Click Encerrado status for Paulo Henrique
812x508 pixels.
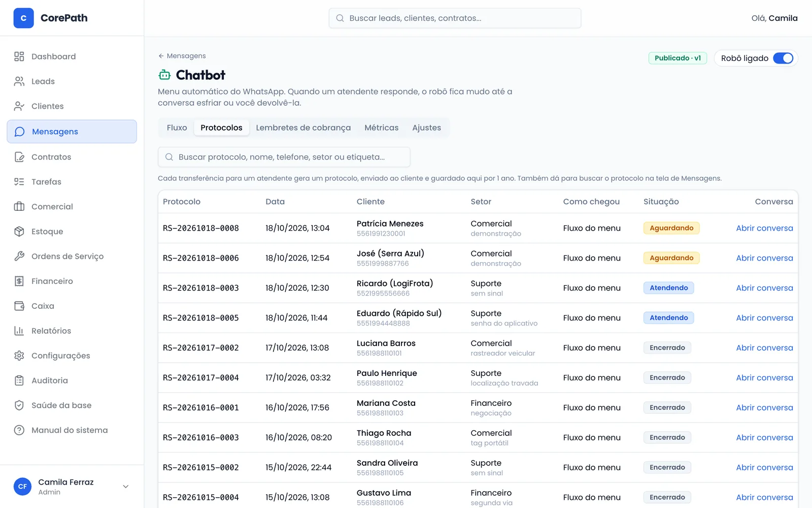tap(667, 378)
